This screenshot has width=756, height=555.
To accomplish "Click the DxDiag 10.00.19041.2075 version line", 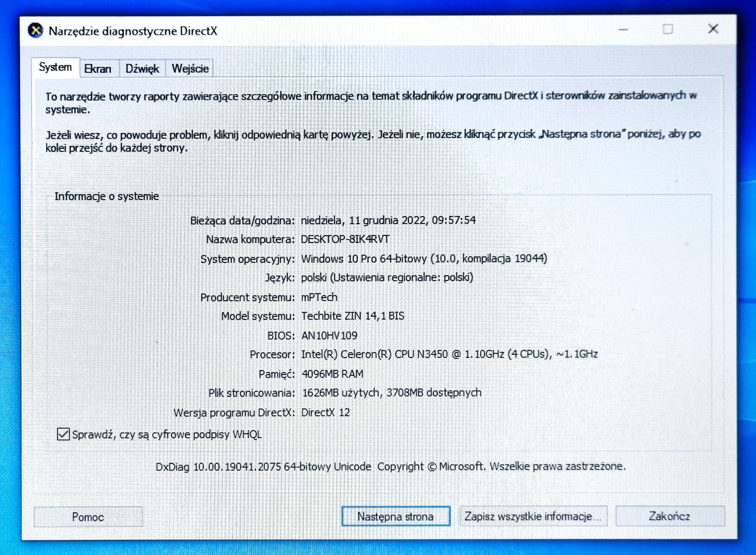I will [x=391, y=466].
